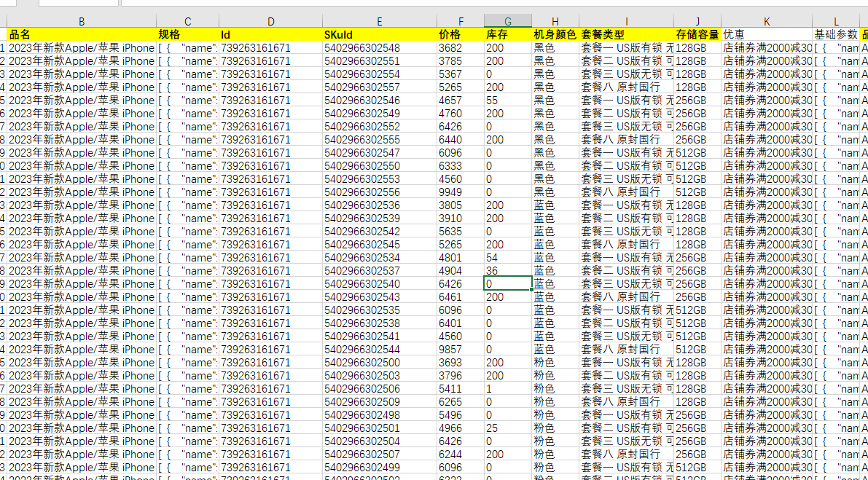
Task: Select SKuId cell 5402966302557
Action: [x=379, y=87]
